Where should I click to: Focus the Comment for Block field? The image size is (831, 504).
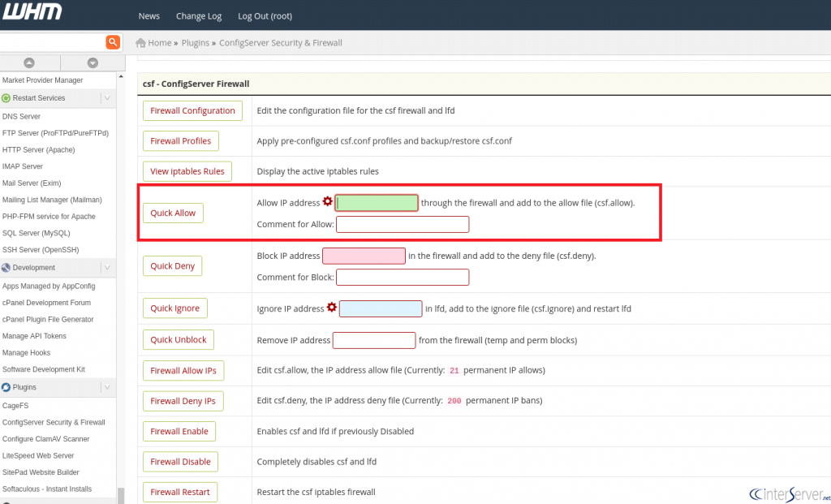tap(403, 278)
